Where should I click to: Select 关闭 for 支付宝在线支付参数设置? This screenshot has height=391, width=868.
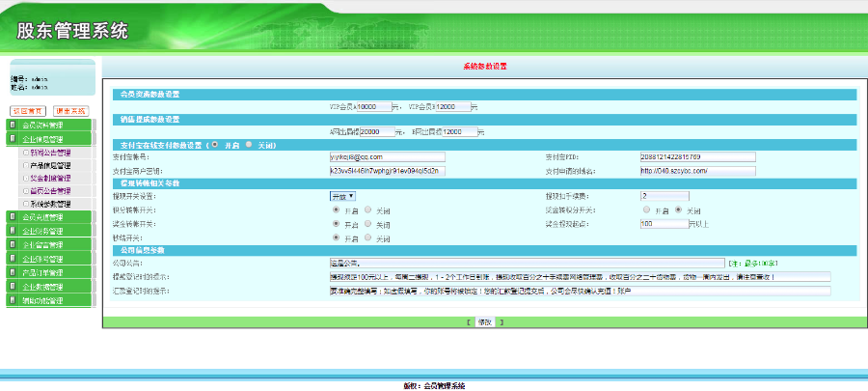point(249,145)
